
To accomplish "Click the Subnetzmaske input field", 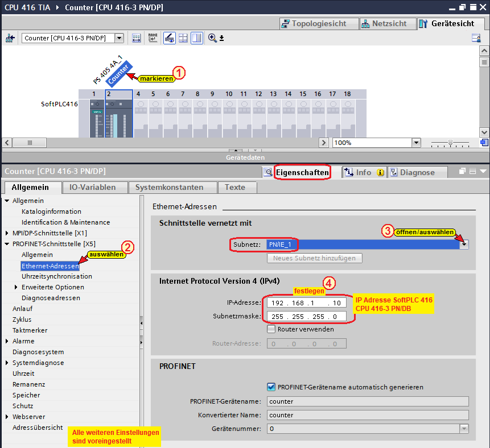I will (x=307, y=317).
